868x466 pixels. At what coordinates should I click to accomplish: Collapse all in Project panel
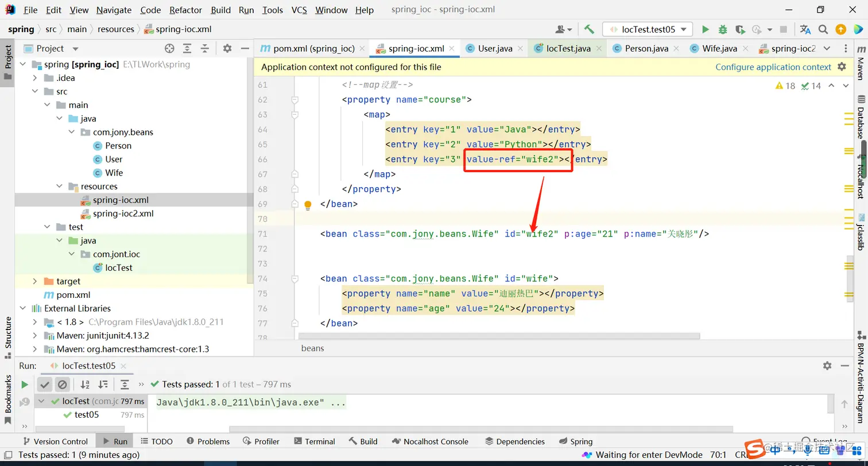point(204,49)
